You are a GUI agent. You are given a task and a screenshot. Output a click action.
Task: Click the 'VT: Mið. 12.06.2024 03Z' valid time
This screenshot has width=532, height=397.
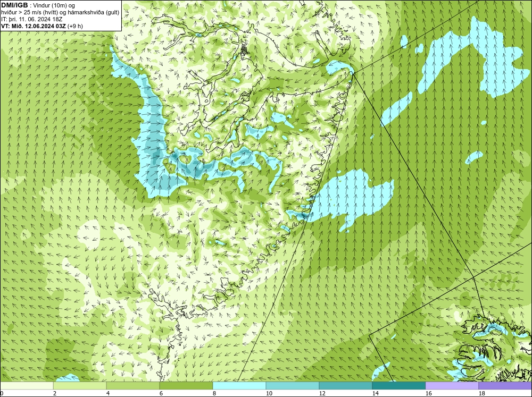point(34,26)
